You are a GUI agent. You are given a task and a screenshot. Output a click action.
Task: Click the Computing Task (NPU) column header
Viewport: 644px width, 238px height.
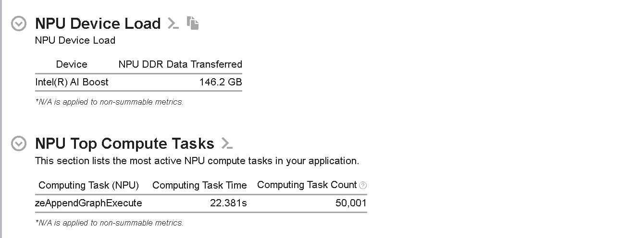pyautogui.click(x=88, y=185)
